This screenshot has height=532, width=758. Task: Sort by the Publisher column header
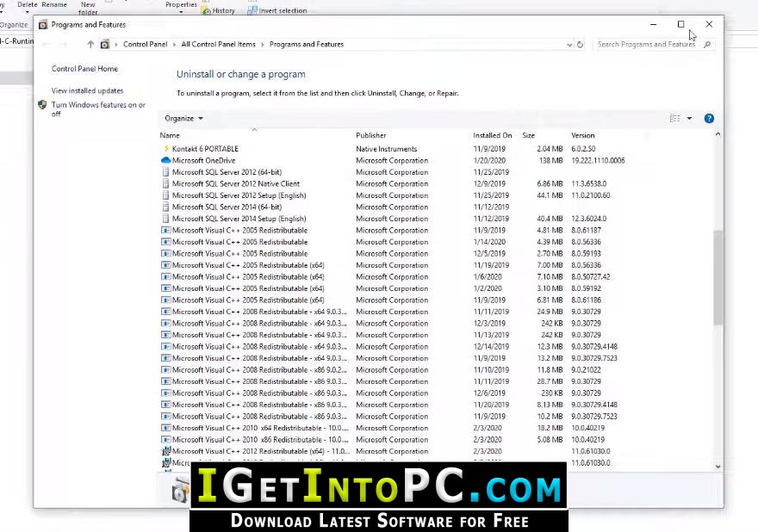coord(412,135)
